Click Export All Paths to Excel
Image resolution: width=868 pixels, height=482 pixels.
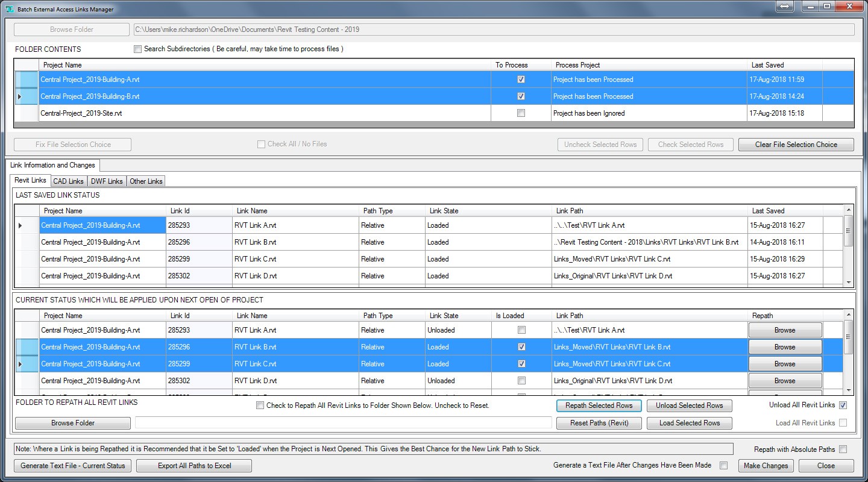[x=194, y=466]
